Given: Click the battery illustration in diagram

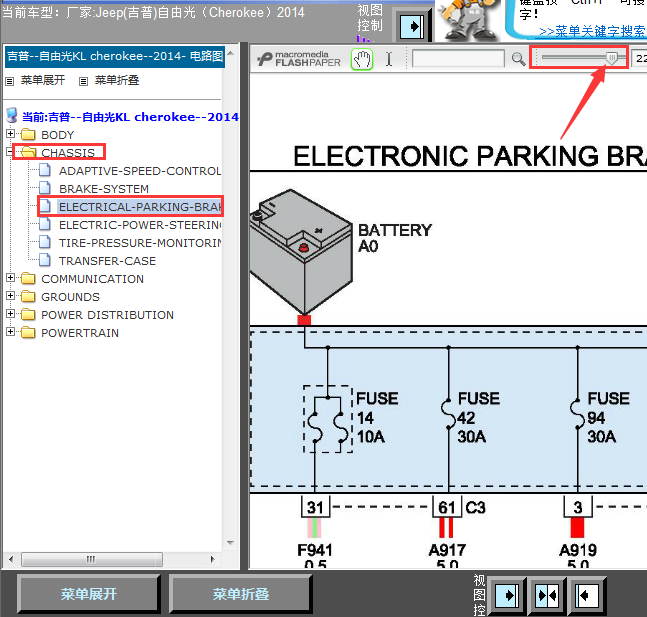Looking at the screenshot, I should [x=302, y=252].
